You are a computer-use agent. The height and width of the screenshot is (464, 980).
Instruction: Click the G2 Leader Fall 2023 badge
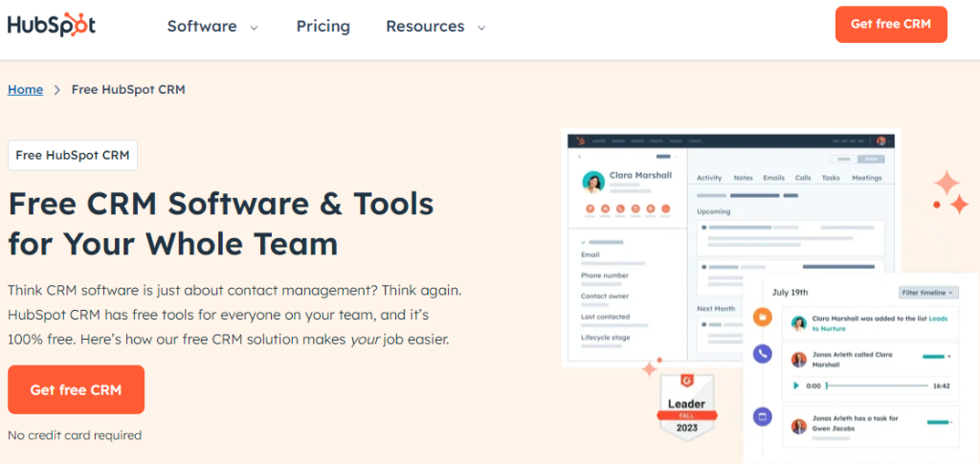687,406
